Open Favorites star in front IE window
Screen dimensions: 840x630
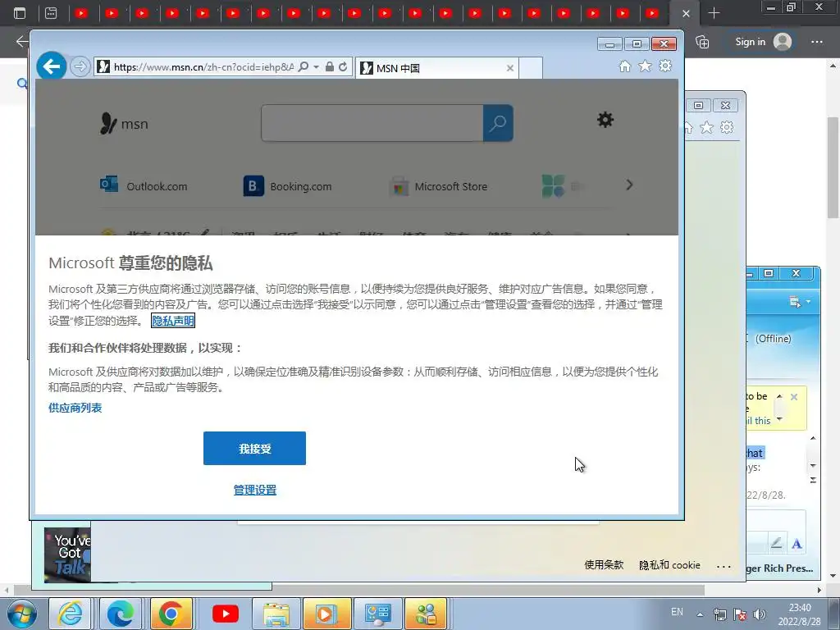pyautogui.click(x=645, y=66)
